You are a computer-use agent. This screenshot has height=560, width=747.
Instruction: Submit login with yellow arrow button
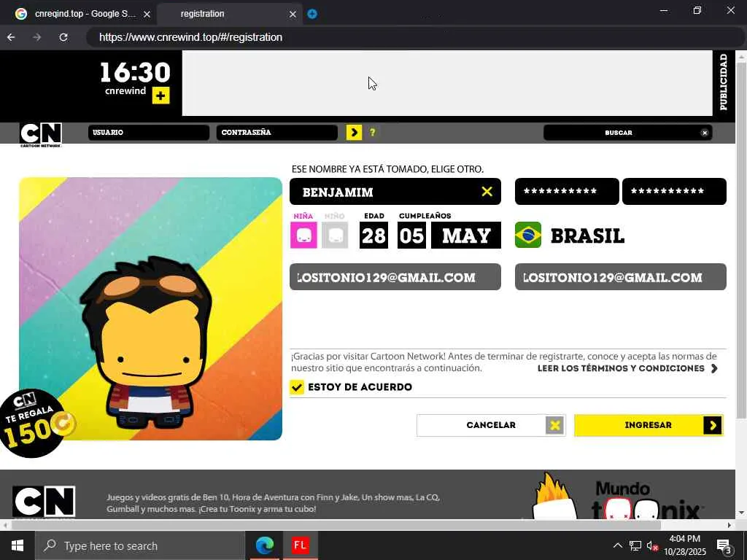point(354,133)
